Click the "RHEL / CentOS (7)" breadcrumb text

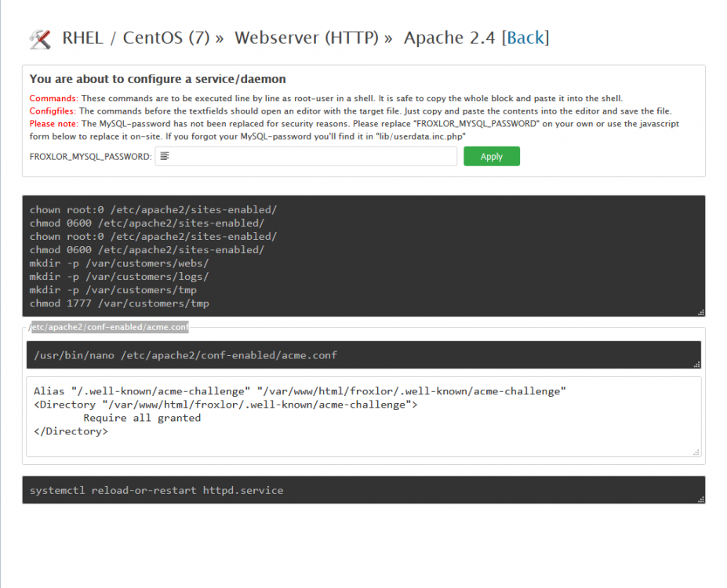pyautogui.click(x=136, y=38)
